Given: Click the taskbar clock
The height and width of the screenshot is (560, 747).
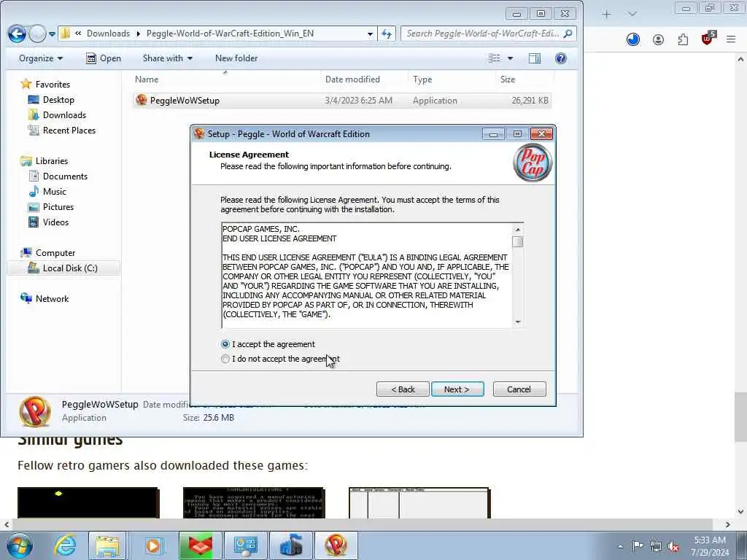Looking at the screenshot, I should pos(710,546).
